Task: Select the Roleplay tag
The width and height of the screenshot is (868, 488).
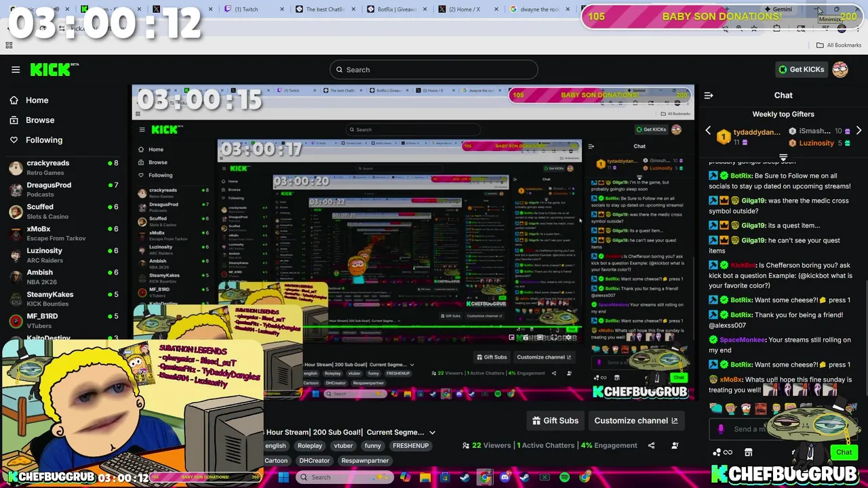Action: [x=310, y=446]
